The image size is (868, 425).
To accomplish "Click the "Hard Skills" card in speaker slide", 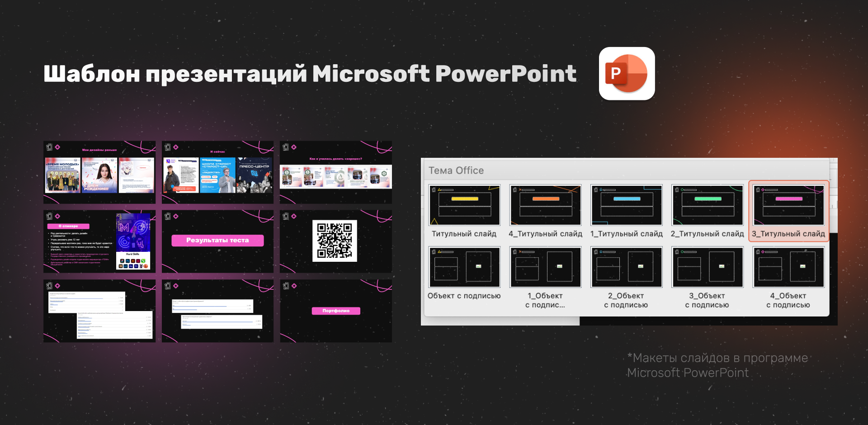I will [x=133, y=261].
